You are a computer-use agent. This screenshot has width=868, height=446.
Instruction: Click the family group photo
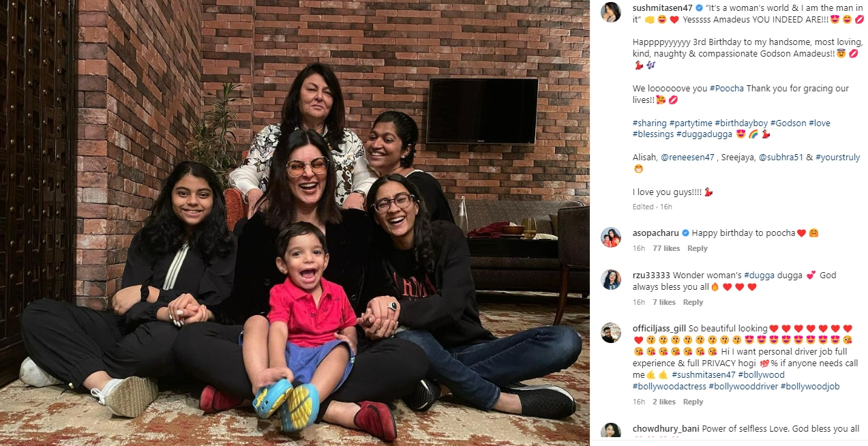click(x=295, y=223)
